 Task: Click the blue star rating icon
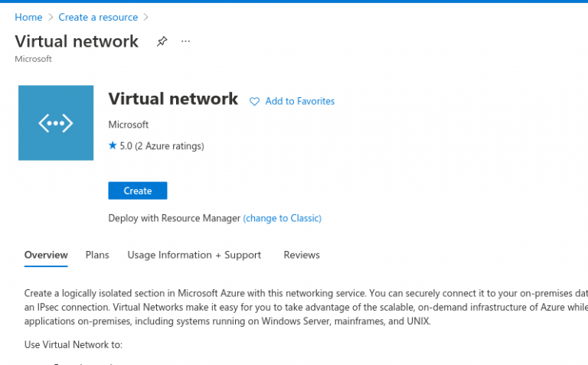click(113, 145)
